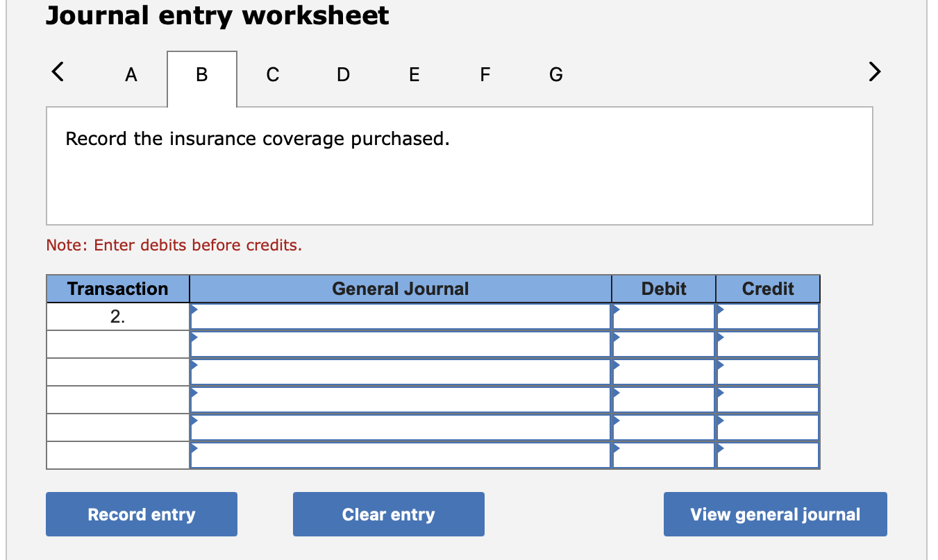Click the Credit cell in the last row
This screenshot has height=560, width=938.
767,456
